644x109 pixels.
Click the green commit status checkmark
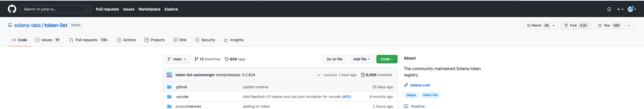319,75
